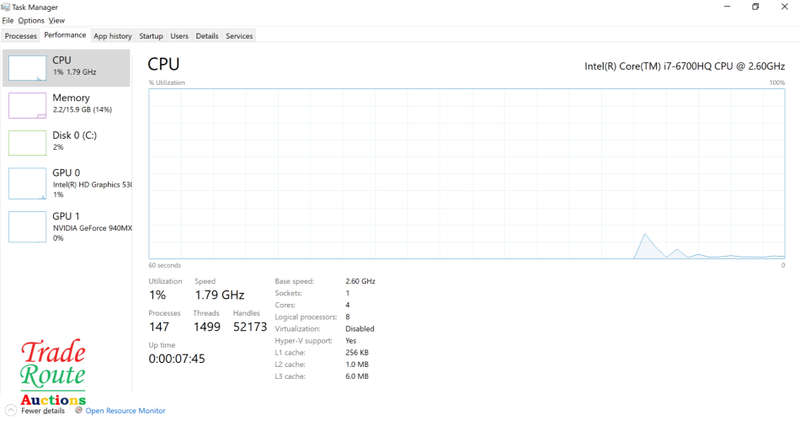
Task: Click the Base speed 2.60 GHz value
Action: click(360, 281)
